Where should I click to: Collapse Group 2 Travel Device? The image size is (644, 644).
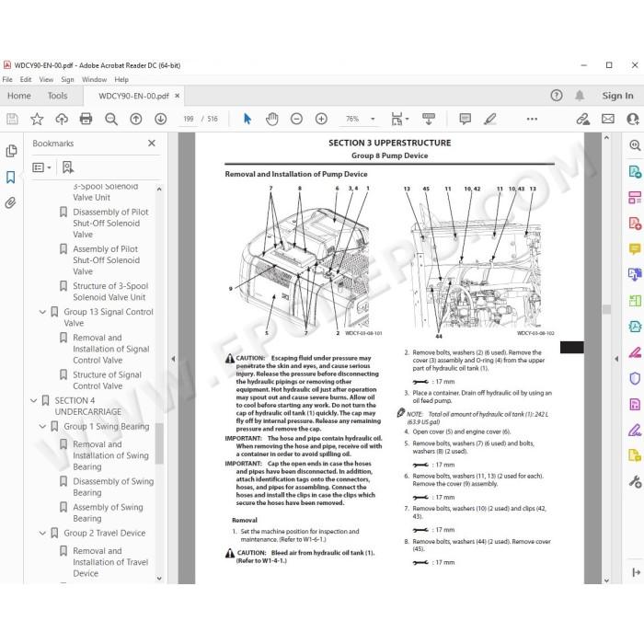[x=42, y=533]
